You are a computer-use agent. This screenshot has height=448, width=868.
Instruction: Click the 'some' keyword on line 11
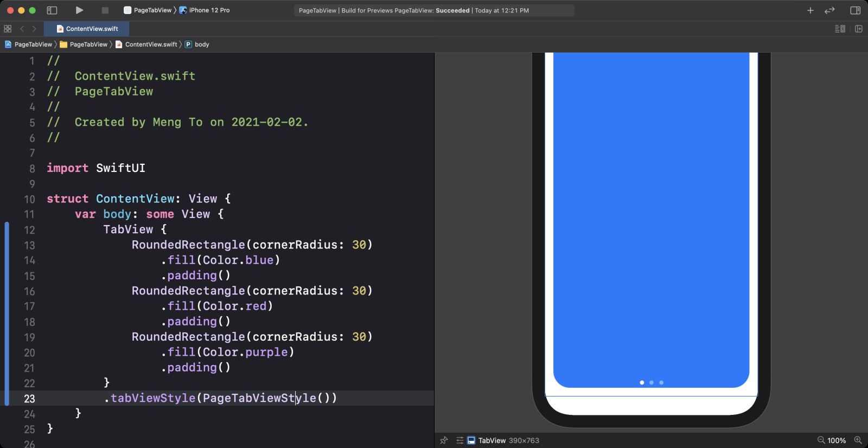(160, 214)
